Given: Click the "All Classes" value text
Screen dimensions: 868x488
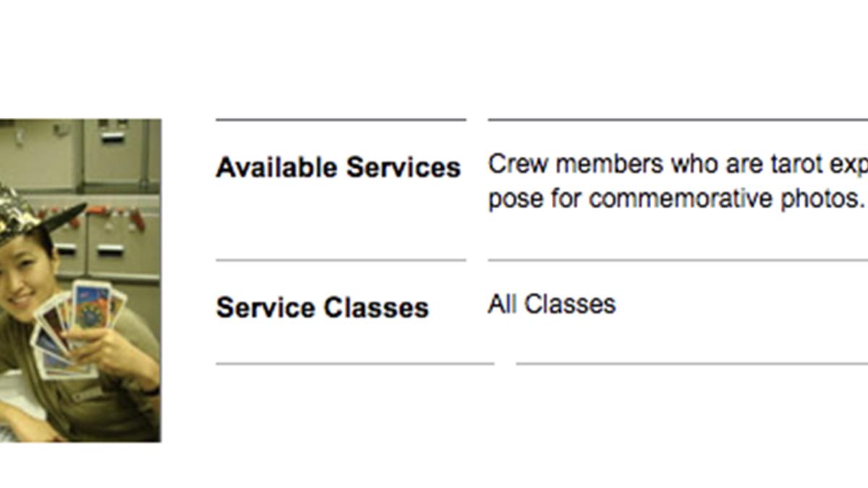Looking at the screenshot, I should (x=551, y=304).
